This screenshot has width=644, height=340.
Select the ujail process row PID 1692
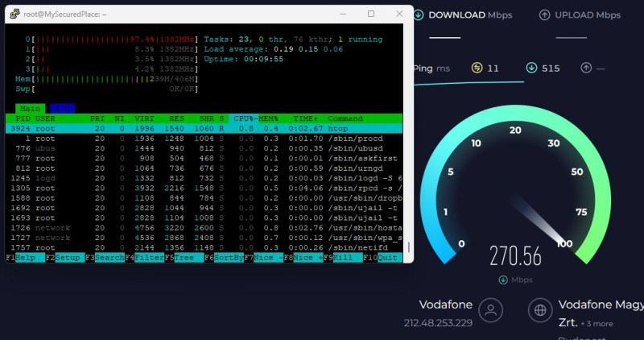pos(204,208)
